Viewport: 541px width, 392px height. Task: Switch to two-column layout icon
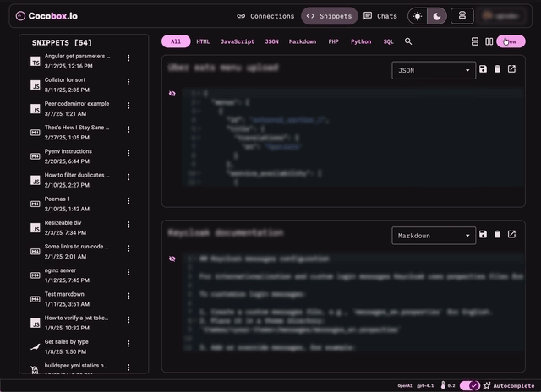click(x=489, y=41)
